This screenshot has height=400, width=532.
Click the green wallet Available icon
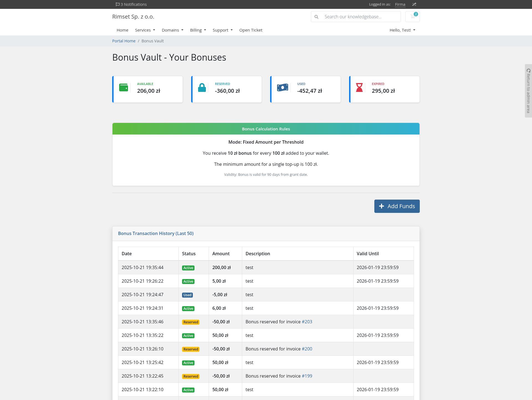[124, 87]
